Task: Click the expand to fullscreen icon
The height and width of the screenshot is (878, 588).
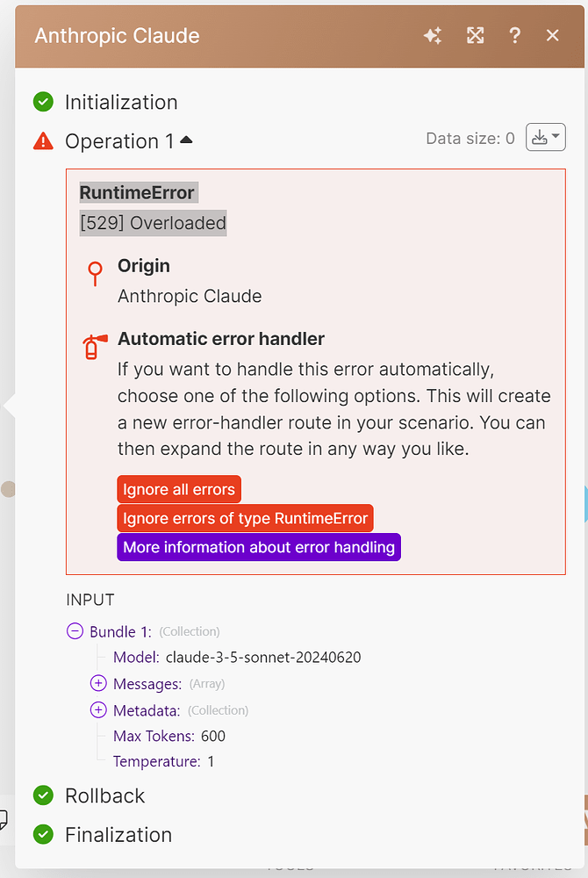Action: pyautogui.click(x=475, y=36)
